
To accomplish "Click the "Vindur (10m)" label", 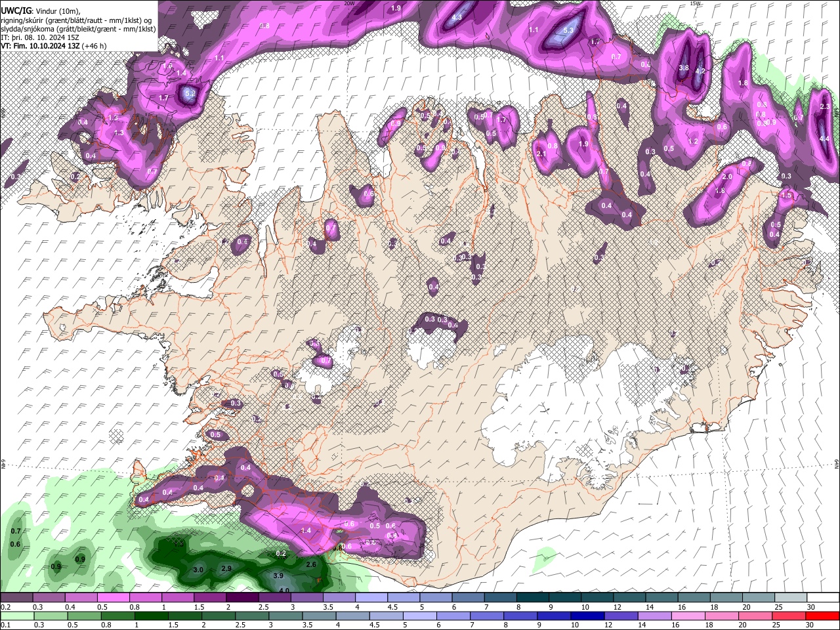I will point(56,10).
